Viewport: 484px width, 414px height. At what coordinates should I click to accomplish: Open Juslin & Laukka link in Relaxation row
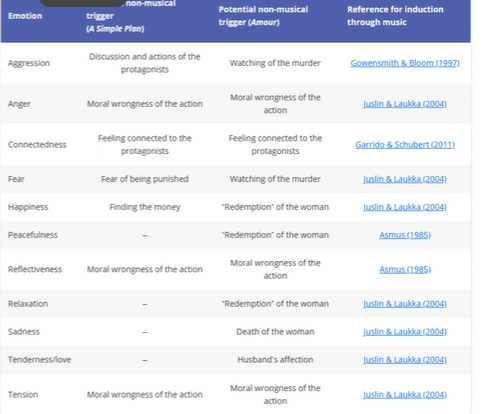tap(405, 304)
